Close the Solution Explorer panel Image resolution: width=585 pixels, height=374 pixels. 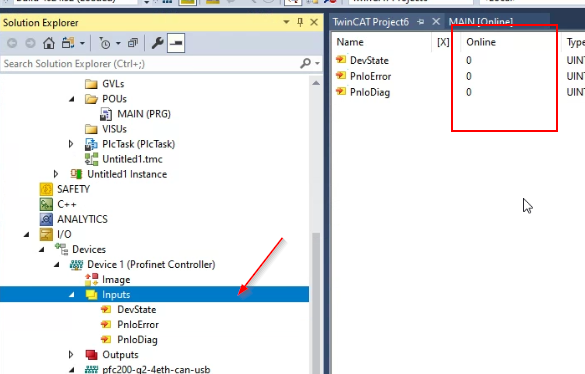click(x=314, y=22)
